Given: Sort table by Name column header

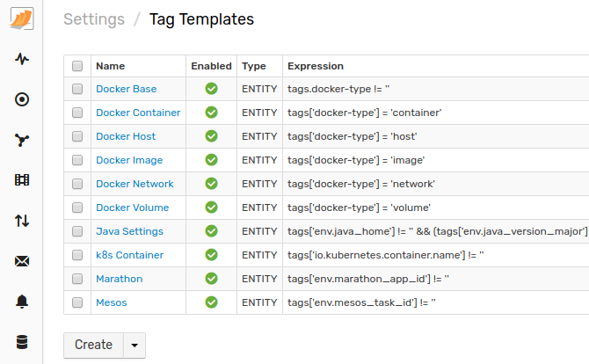Looking at the screenshot, I should [x=111, y=66].
